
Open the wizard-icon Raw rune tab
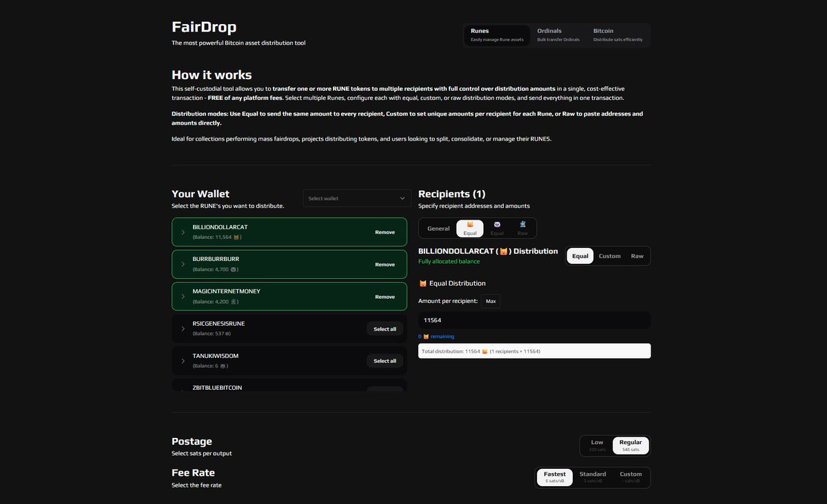[x=522, y=229]
